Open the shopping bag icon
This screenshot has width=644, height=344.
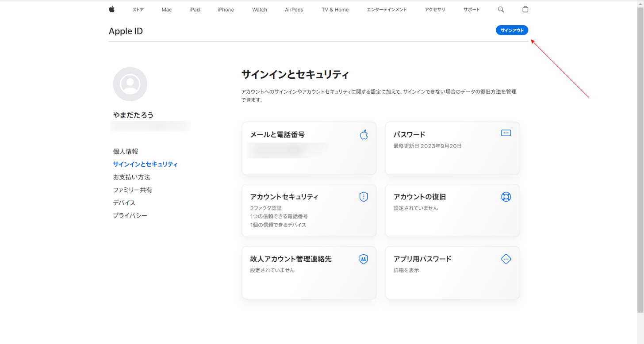(x=525, y=9)
